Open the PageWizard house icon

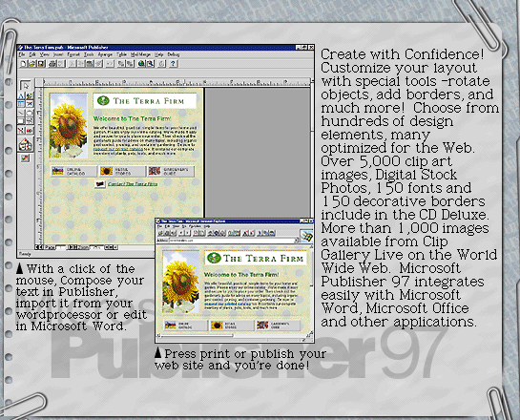point(25,144)
